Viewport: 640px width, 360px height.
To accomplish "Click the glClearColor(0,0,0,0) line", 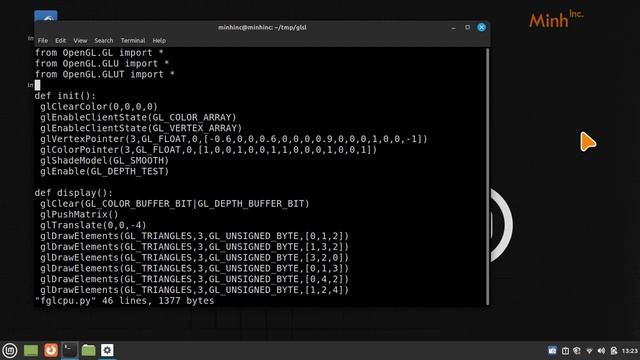I will (x=99, y=107).
